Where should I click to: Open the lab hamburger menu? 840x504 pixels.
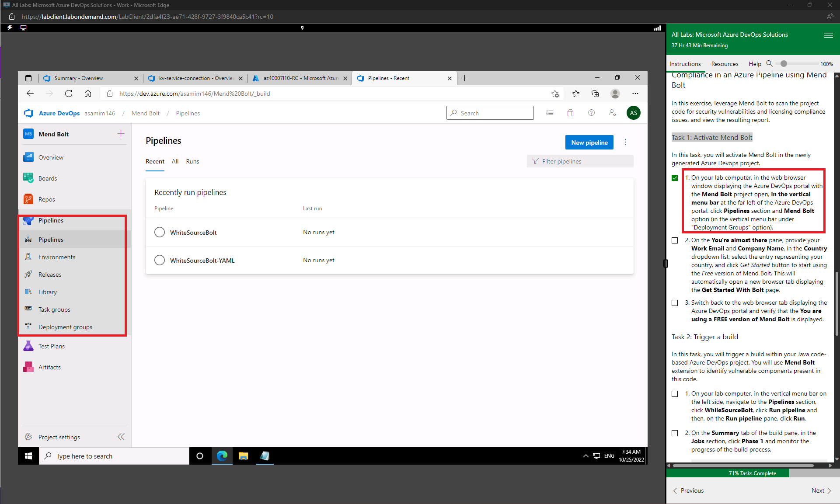(828, 35)
